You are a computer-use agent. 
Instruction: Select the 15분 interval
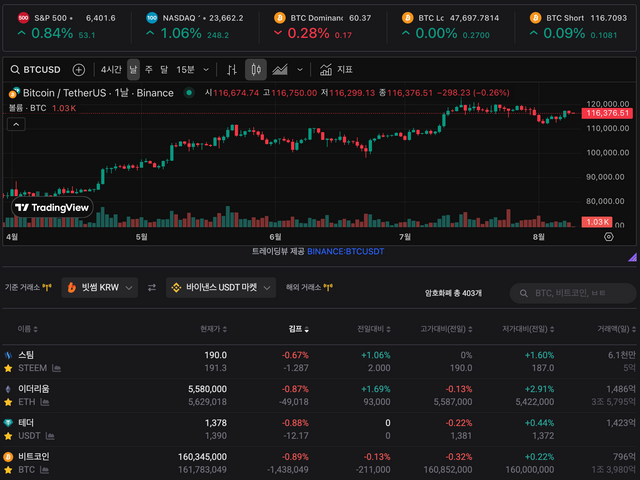pos(185,70)
